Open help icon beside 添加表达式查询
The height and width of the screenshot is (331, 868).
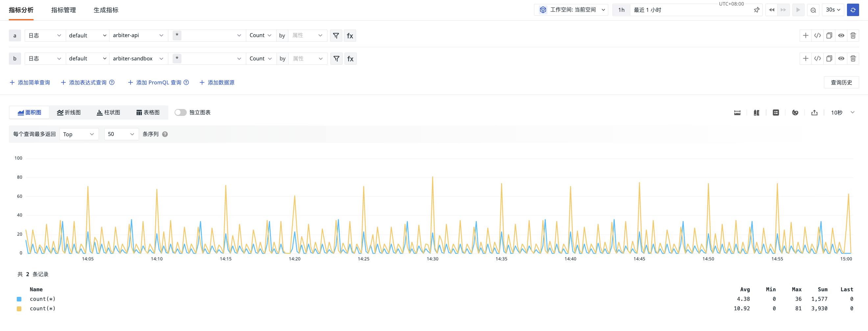(x=112, y=82)
